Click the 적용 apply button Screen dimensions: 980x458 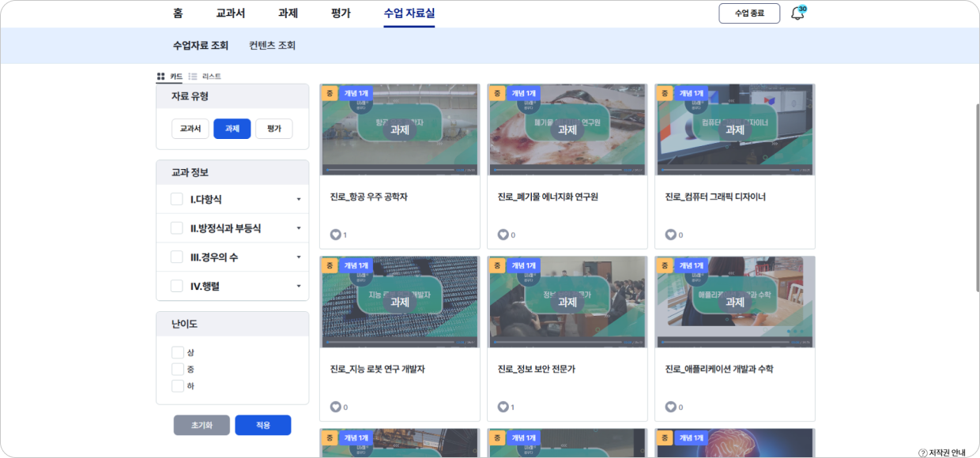263,425
